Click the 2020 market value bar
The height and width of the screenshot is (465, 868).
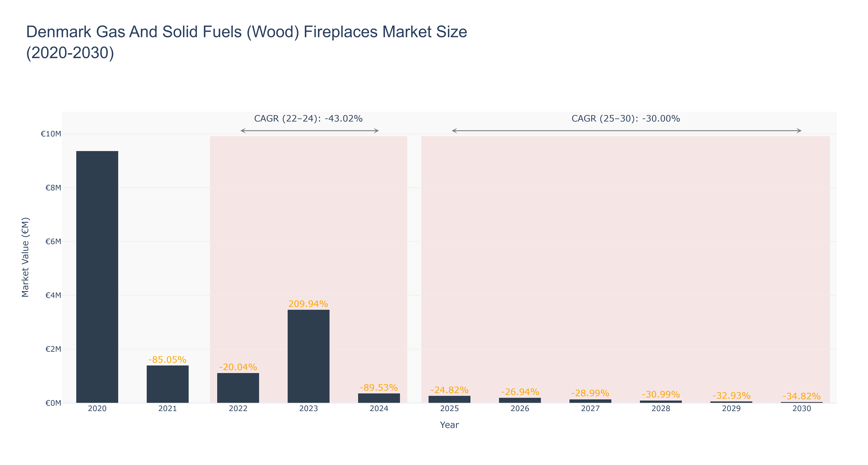pos(97,277)
